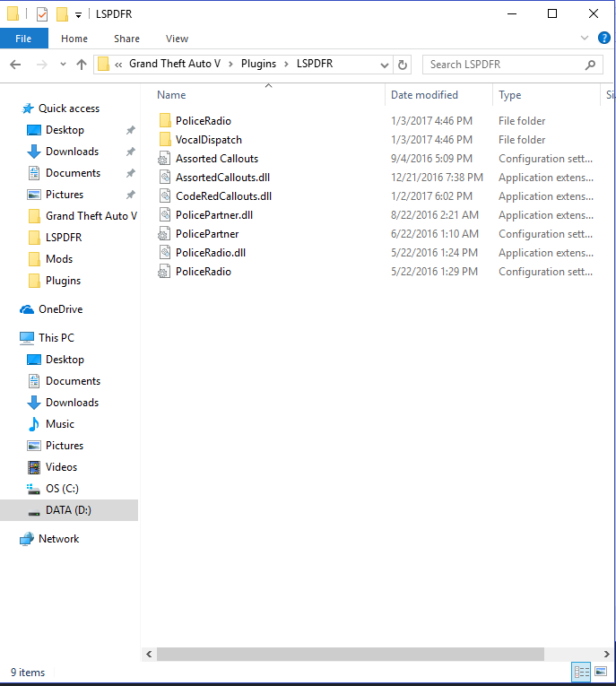The image size is (616, 686).
Task: Select the Quick access node
Action: [x=69, y=109]
